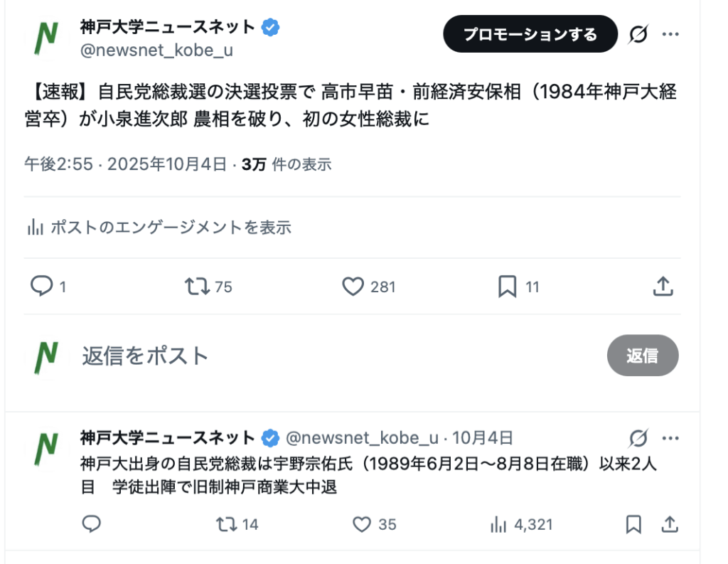Like the follow-up post with 35 likes

[363, 525]
